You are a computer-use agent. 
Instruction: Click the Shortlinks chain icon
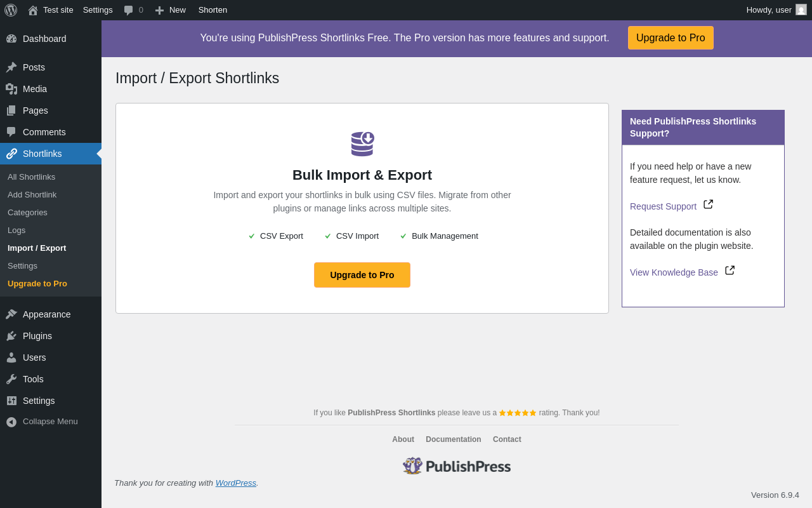coord(11,154)
